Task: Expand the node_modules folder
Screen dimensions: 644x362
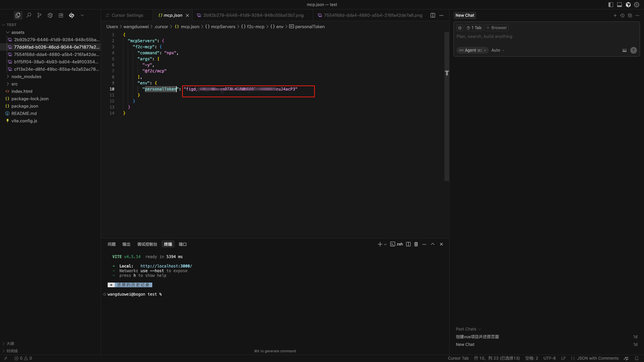Action: pos(26,77)
